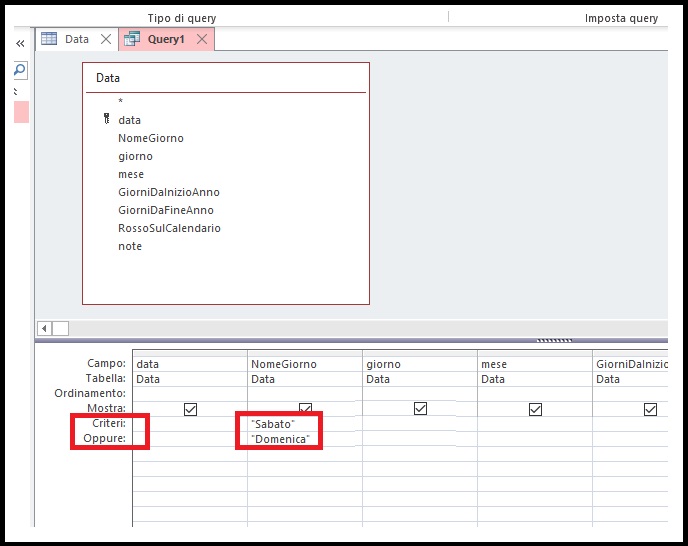Click the Campo cell containing data
This screenshot has height=546, width=688.
point(190,364)
